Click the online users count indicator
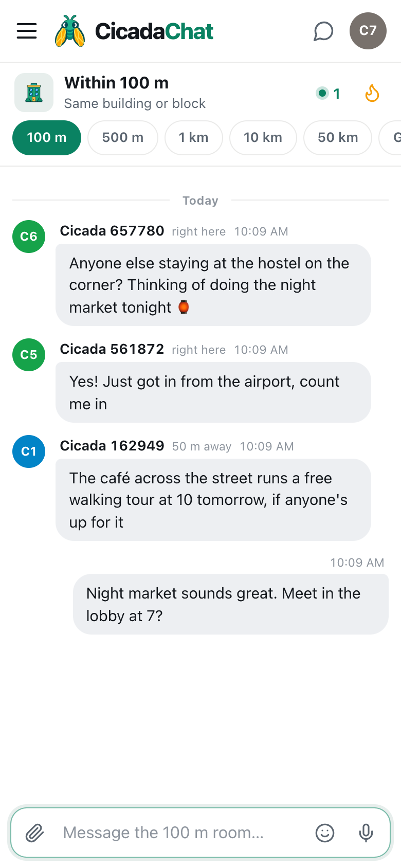Image resolution: width=401 pixels, height=868 pixels. tap(329, 94)
